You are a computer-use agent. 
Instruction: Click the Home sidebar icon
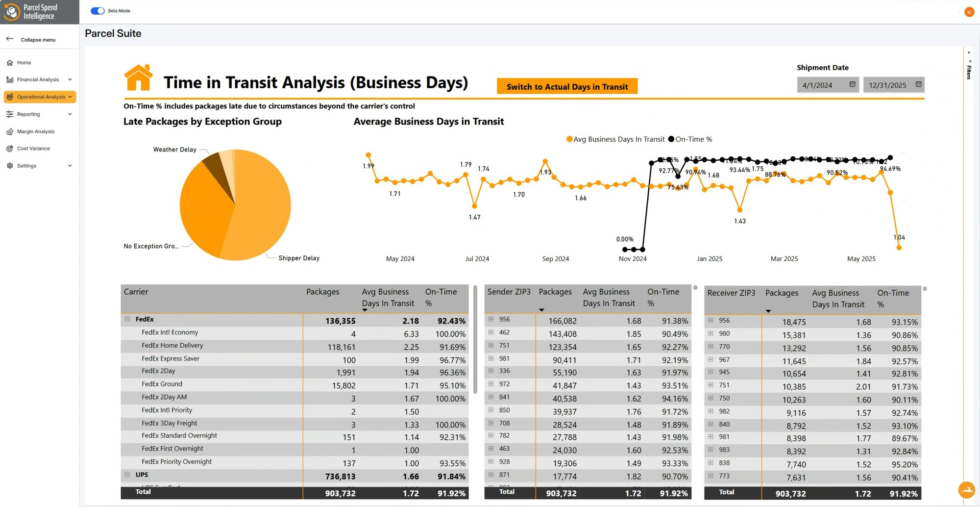point(10,63)
